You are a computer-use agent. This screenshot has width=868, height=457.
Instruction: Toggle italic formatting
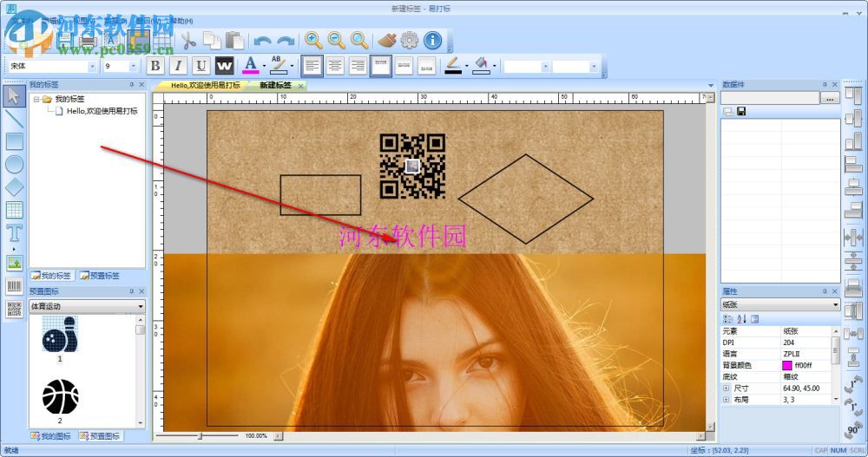point(178,66)
